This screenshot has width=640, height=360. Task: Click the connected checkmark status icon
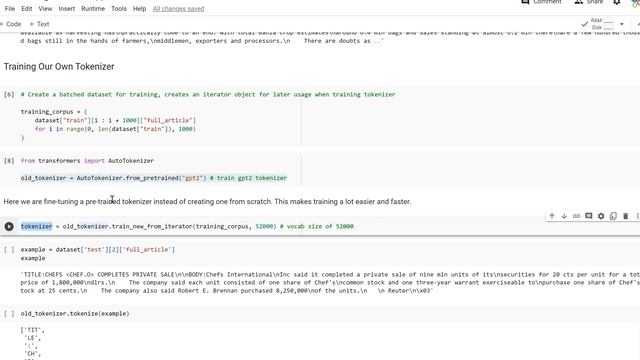coord(584,24)
